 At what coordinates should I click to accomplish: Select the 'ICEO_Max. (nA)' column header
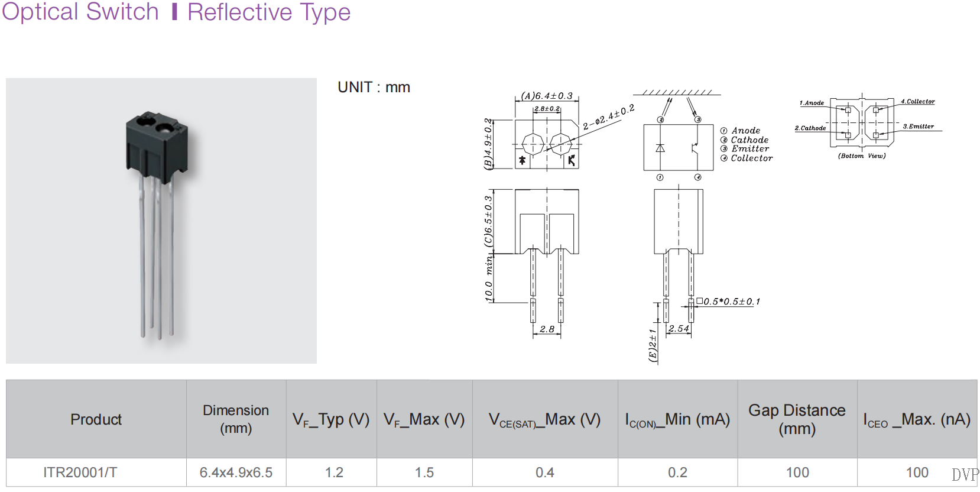pos(917,419)
